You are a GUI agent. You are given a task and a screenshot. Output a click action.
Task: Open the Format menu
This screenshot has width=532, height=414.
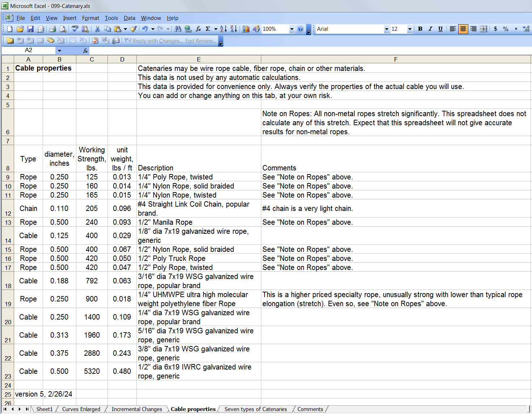[90, 18]
